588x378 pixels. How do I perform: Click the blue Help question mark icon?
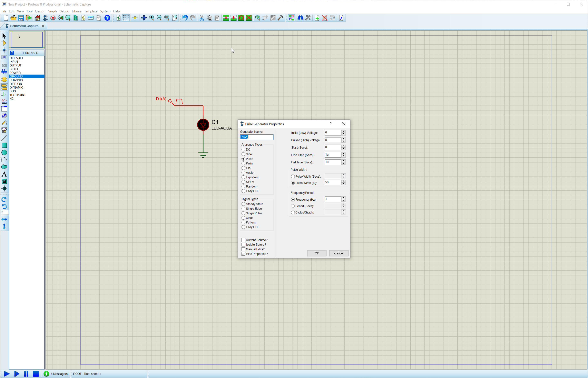coord(107,18)
